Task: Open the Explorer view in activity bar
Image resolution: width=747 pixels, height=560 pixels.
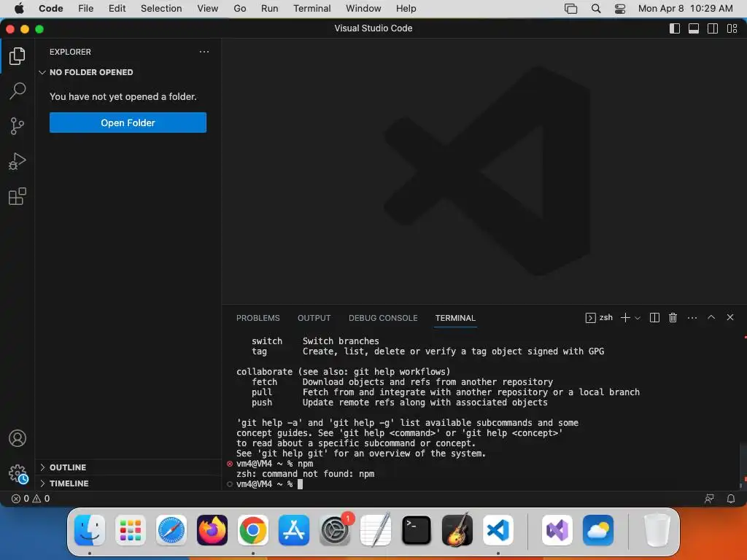Action: point(18,56)
